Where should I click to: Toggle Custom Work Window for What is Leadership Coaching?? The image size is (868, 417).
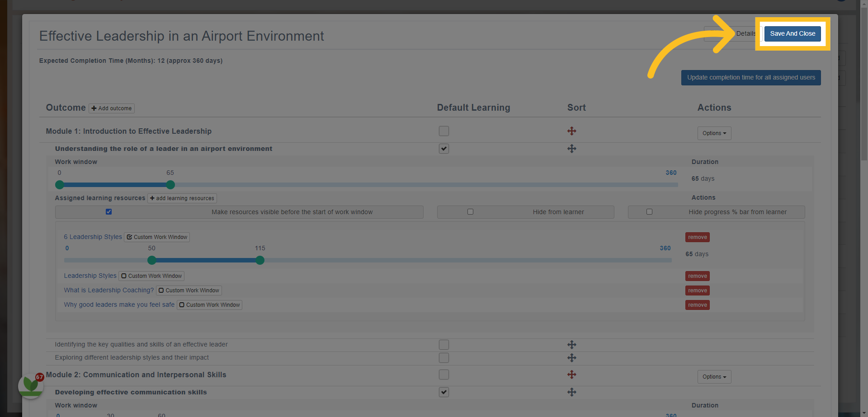(189, 290)
